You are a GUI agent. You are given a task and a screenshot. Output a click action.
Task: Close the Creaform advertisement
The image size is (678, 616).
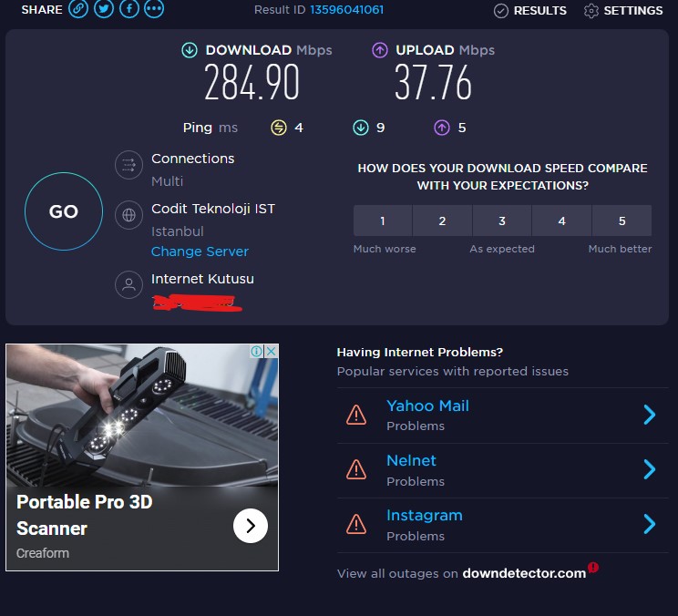(x=272, y=351)
